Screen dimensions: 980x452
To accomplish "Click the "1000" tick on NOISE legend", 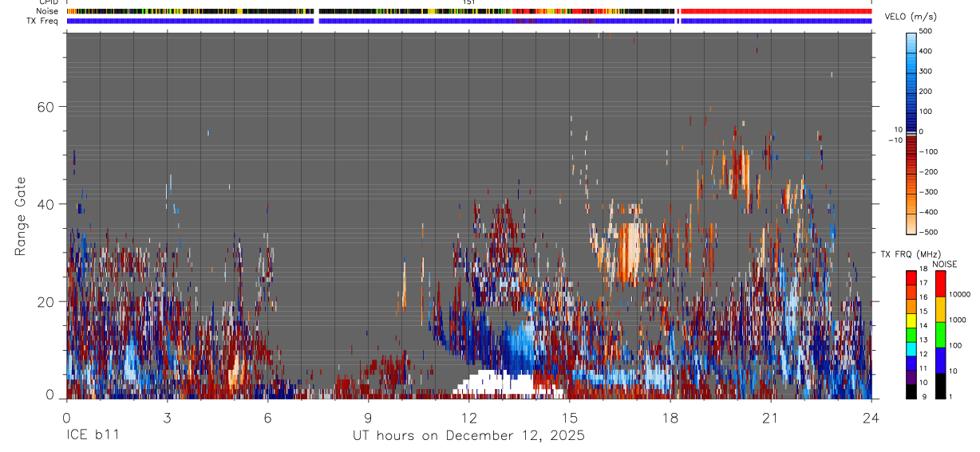I will pos(956,320).
